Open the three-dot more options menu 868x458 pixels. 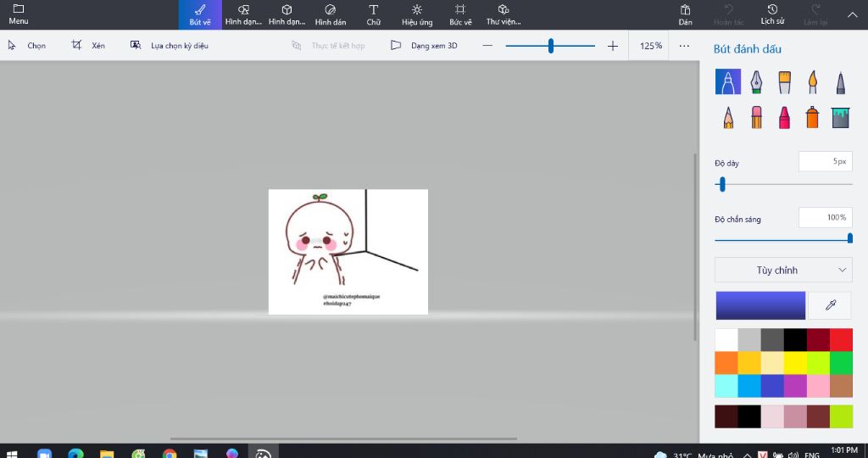(684, 46)
